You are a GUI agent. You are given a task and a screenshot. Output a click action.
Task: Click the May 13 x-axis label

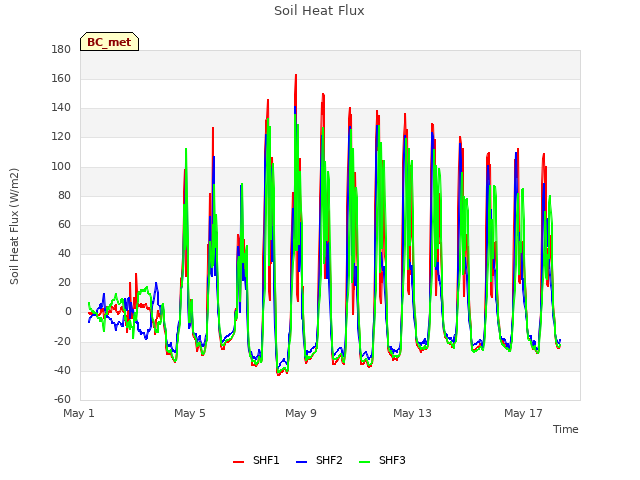pos(412,413)
